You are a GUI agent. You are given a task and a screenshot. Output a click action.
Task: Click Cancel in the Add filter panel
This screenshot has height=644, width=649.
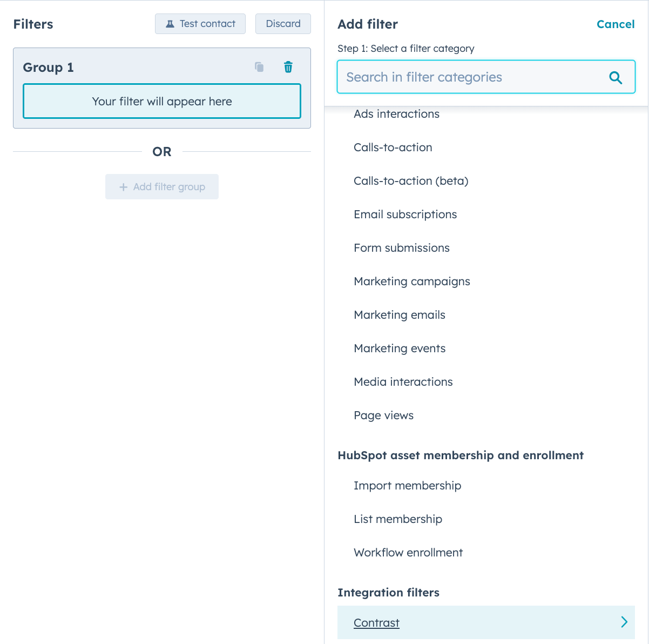click(616, 24)
